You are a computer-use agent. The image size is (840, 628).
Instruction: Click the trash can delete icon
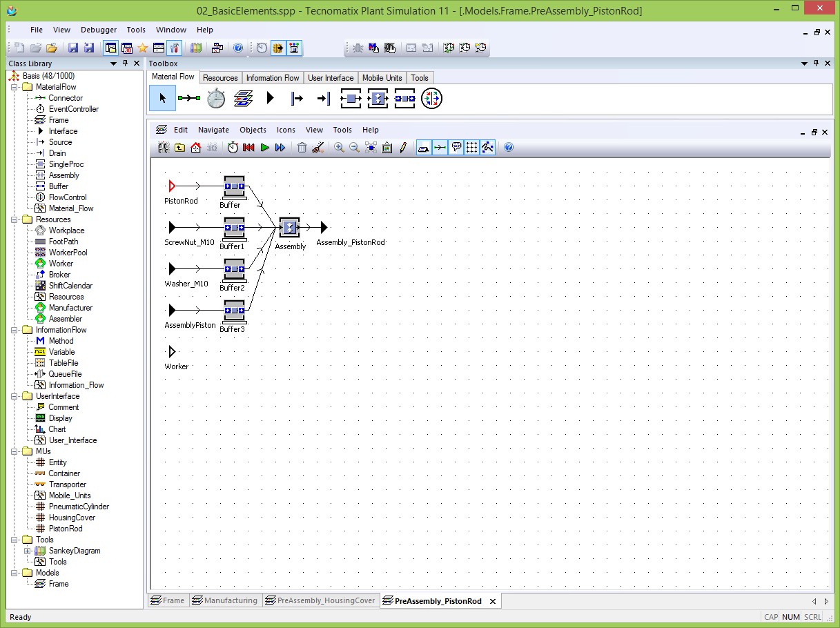(x=302, y=148)
